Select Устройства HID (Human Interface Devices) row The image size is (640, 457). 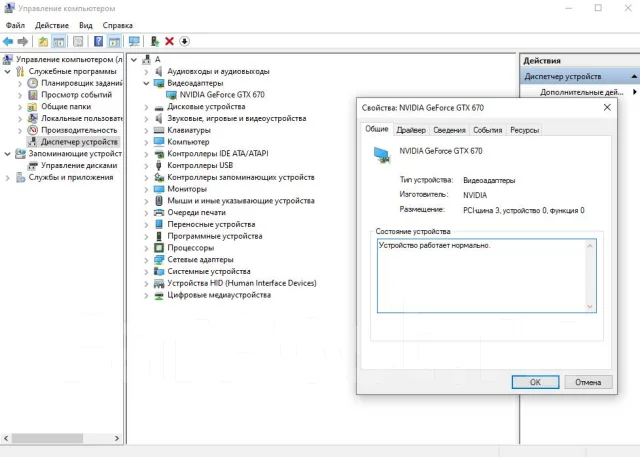click(x=242, y=283)
